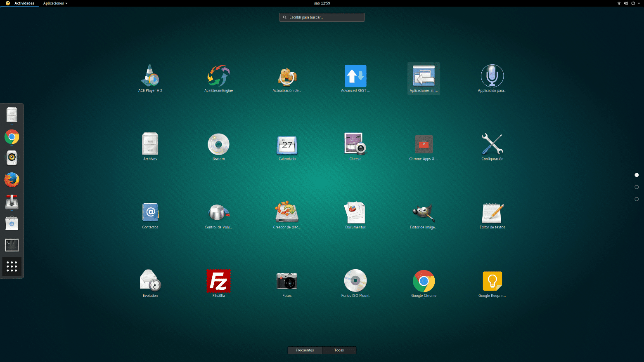Launch Furius ISO Mount
The height and width of the screenshot is (362, 644).
355,281
